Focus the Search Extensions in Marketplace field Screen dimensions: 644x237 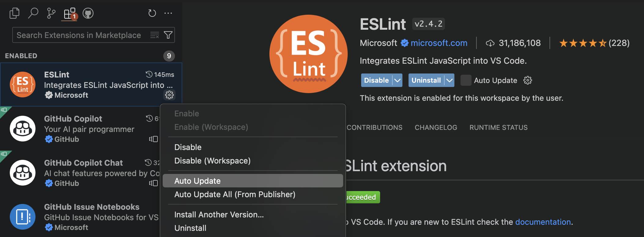click(x=79, y=35)
